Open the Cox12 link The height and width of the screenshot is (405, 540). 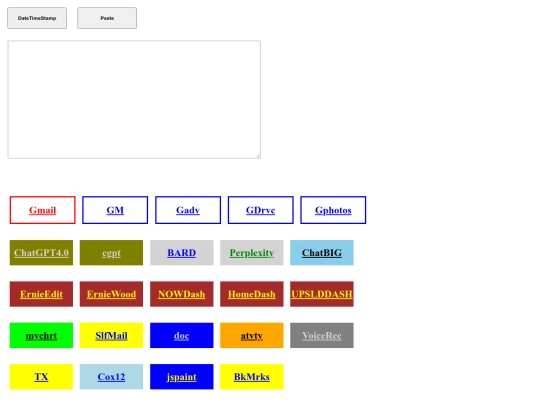tap(111, 377)
